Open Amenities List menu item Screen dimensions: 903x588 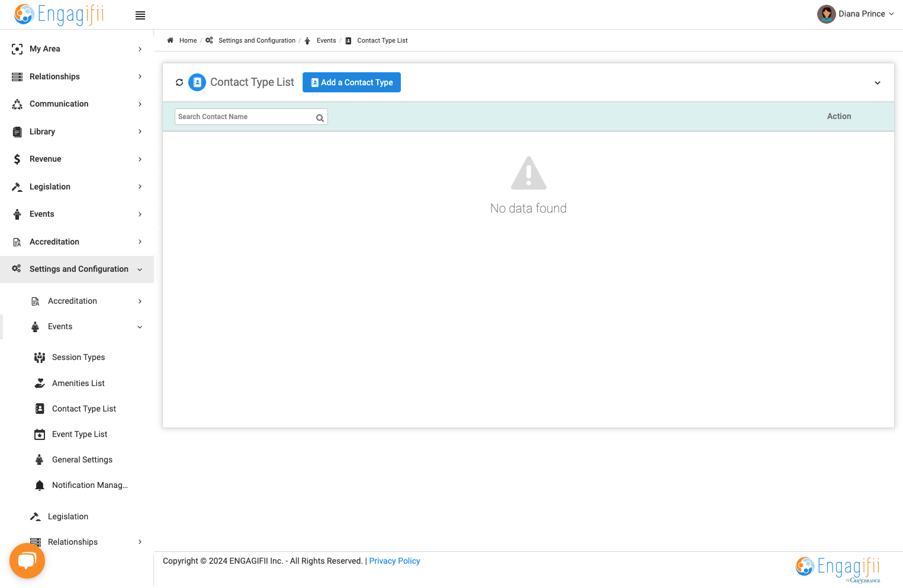click(x=78, y=383)
